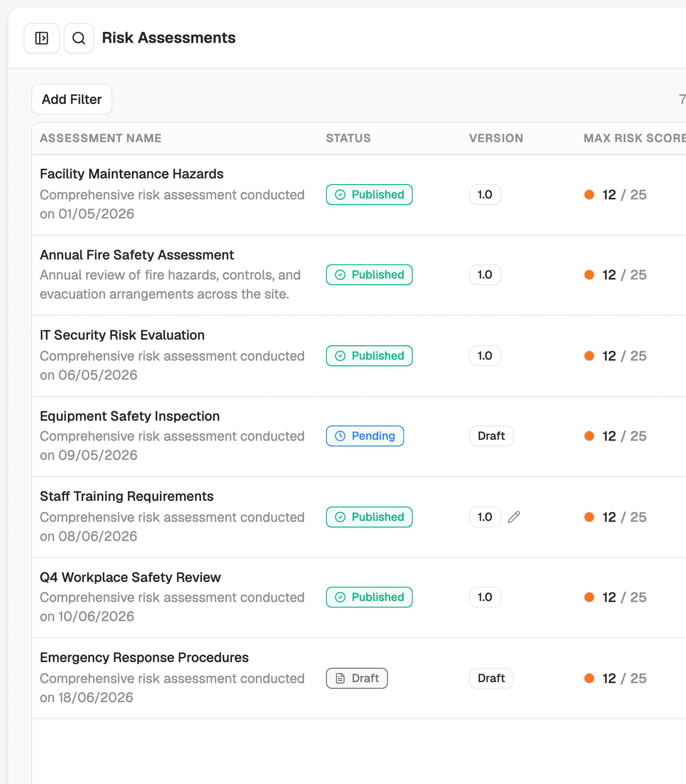Image resolution: width=686 pixels, height=784 pixels.
Task: Click Draft status badge for Emergency Response
Action: click(x=357, y=678)
